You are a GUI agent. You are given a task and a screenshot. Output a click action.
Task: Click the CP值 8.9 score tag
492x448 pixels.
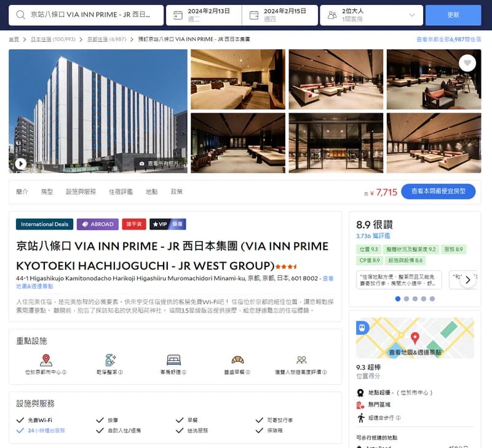click(x=370, y=260)
